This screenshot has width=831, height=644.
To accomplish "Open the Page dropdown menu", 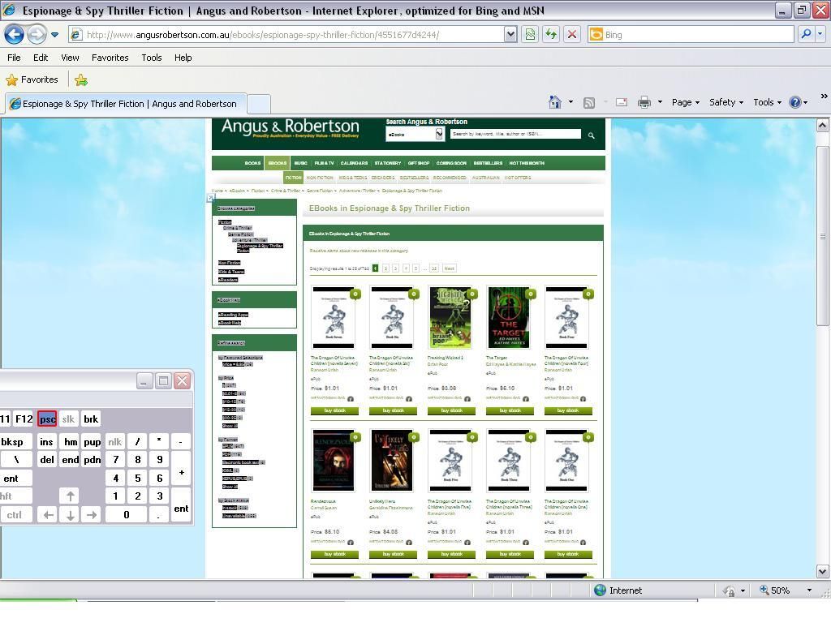I will 685,102.
